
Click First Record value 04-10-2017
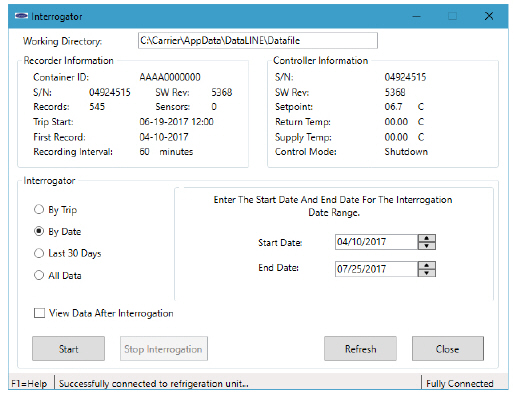(164, 137)
